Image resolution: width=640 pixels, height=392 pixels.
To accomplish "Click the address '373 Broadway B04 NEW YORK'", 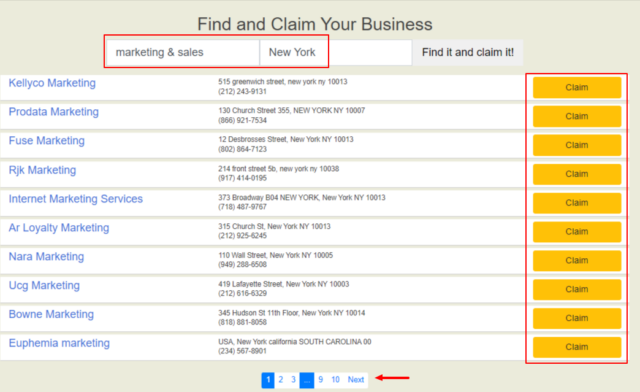I will pos(269,198).
